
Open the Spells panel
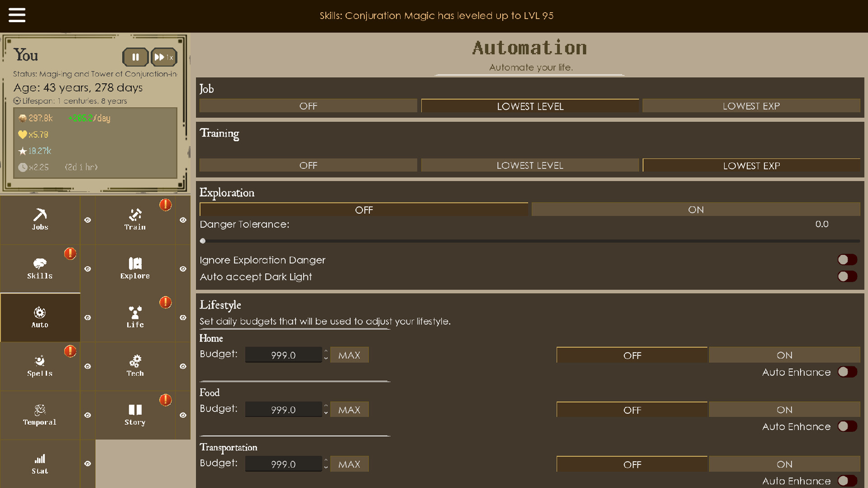click(x=39, y=366)
